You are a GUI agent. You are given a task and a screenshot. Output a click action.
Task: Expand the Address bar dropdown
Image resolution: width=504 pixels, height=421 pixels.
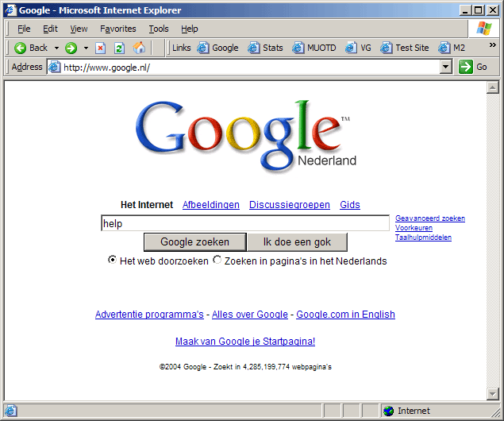(x=446, y=68)
